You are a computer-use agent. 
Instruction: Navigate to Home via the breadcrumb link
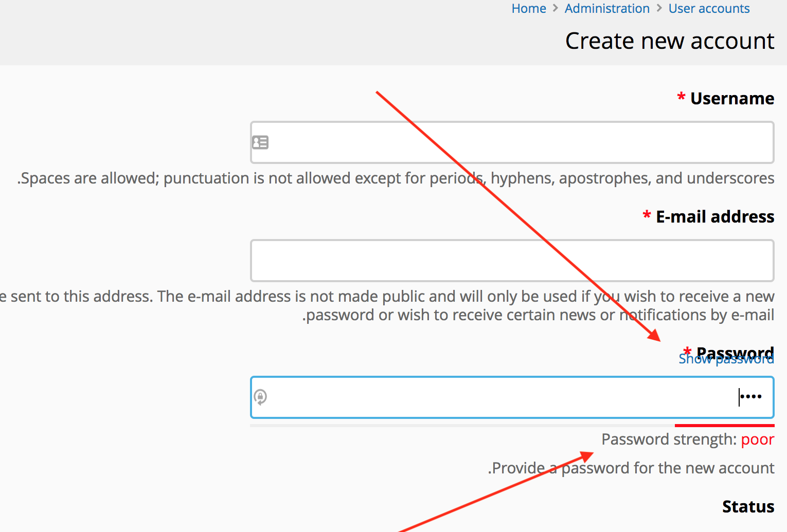pos(529,8)
